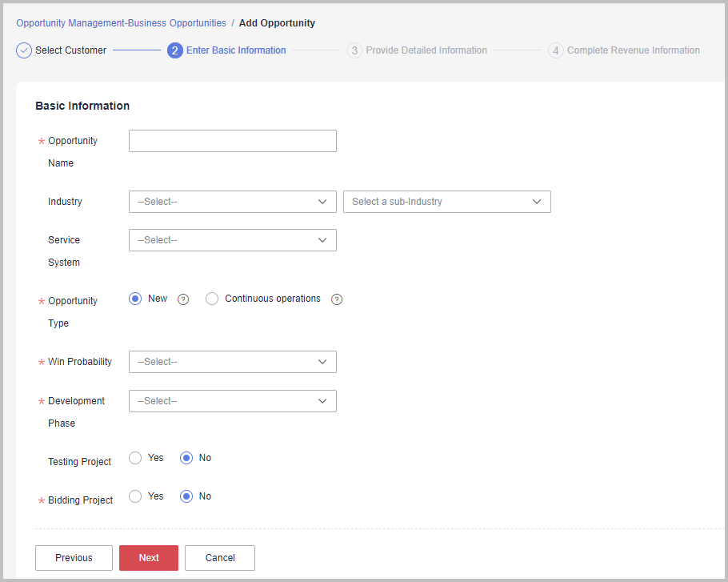Screen dimensions: 728x582
Task: Expand the Win Probability dropdown
Action: tap(232, 362)
